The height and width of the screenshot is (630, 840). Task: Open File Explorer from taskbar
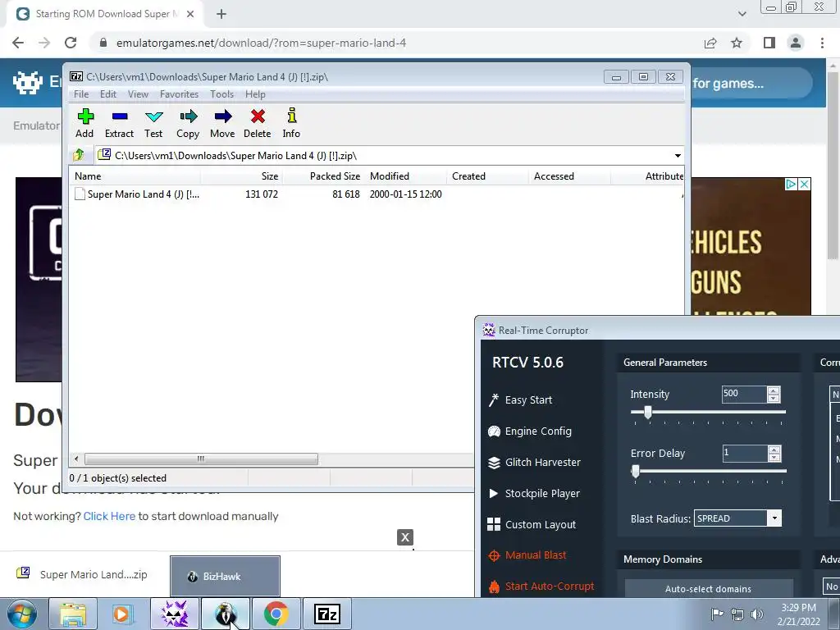coord(73,614)
